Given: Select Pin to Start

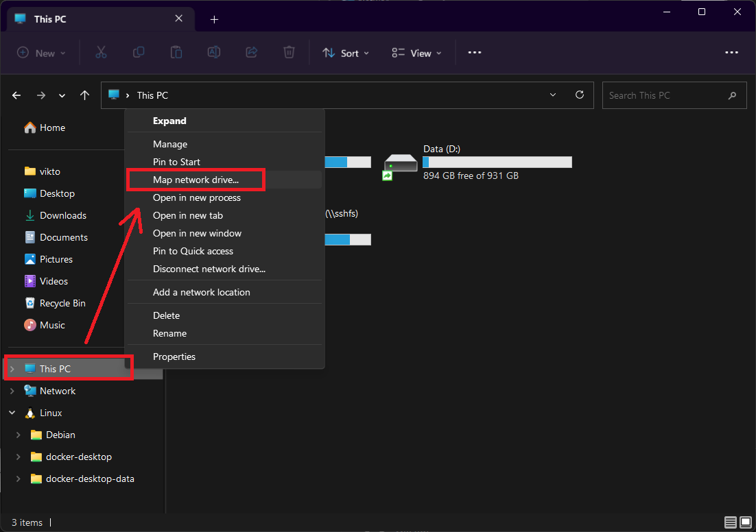Looking at the screenshot, I should (225, 162).
